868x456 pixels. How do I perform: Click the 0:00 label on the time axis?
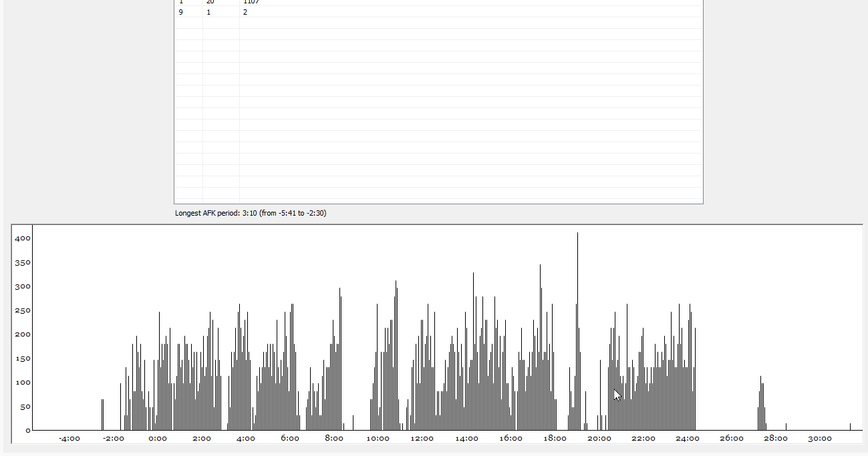tap(158, 439)
